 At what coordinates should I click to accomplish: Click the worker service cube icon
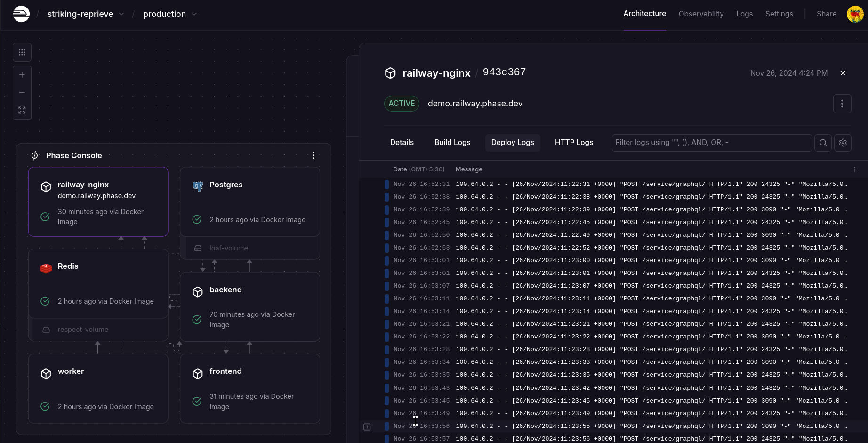tap(46, 373)
